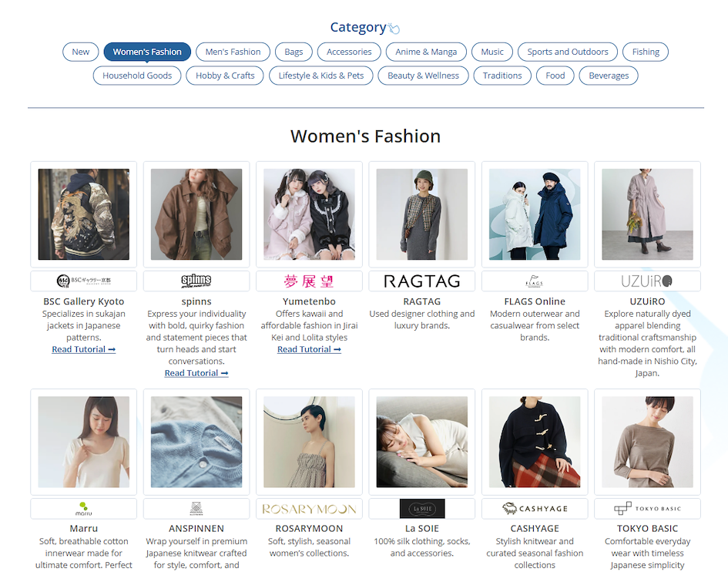Open the spinns brown leather jacket photo
The image size is (728, 572).
(196, 214)
